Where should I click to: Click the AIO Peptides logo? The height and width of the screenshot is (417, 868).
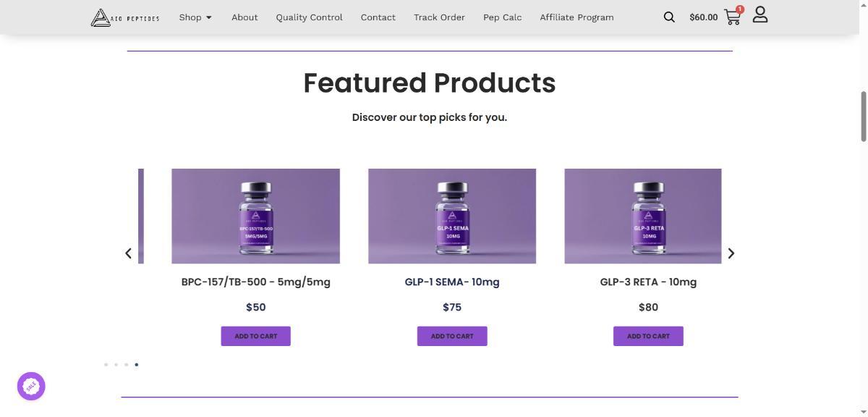coord(125,17)
